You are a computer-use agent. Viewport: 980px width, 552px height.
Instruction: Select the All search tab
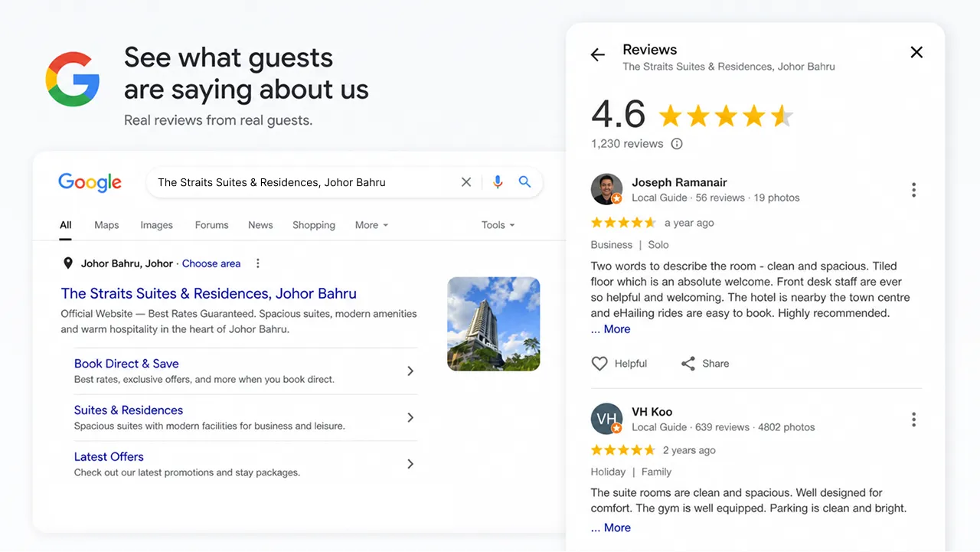coord(66,225)
